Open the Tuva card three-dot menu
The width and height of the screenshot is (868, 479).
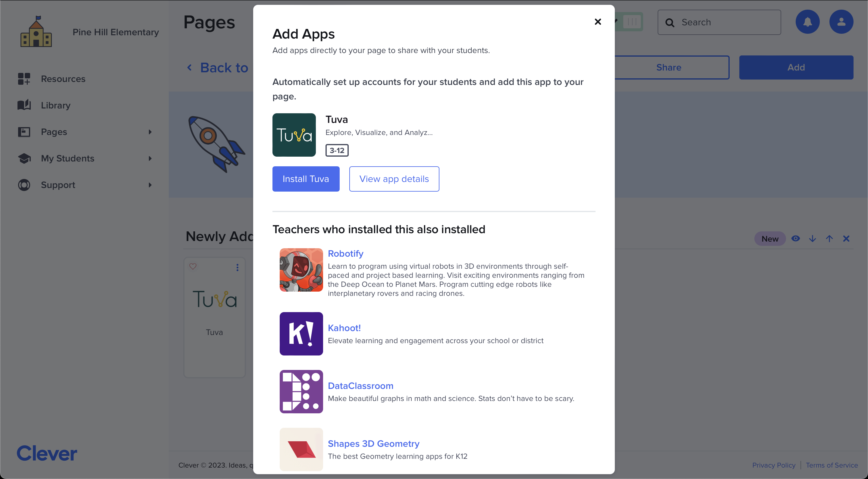pyautogui.click(x=237, y=268)
